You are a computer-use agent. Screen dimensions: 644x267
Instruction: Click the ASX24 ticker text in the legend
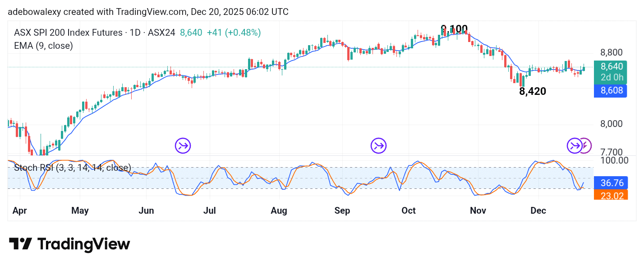pos(162,33)
